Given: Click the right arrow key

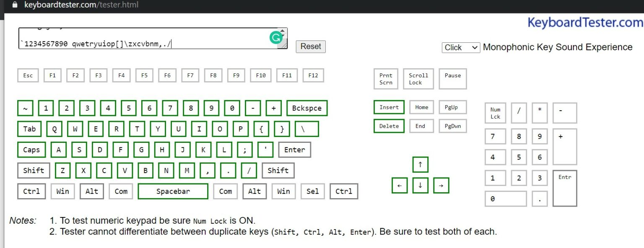Looking at the screenshot, I should tap(441, 185).
